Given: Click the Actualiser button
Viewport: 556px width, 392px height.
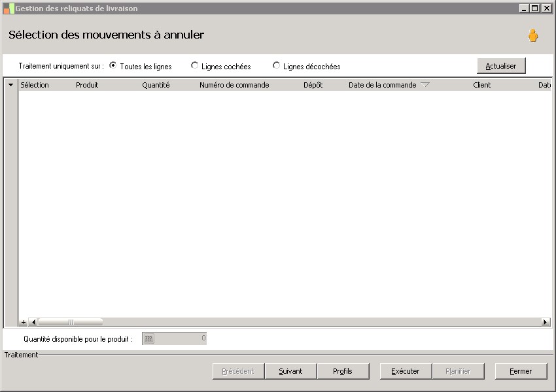Looking at the screenshot, I should click(501, 66).
